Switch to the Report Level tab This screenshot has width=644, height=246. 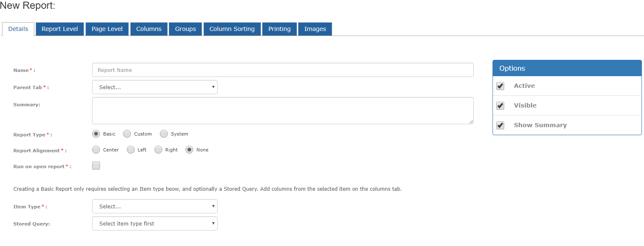click(60, 29)
